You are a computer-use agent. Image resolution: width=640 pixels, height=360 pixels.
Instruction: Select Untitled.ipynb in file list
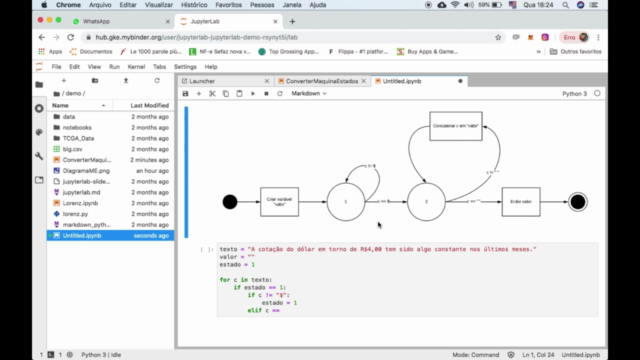pyautogui.click(x=110, y=236)
